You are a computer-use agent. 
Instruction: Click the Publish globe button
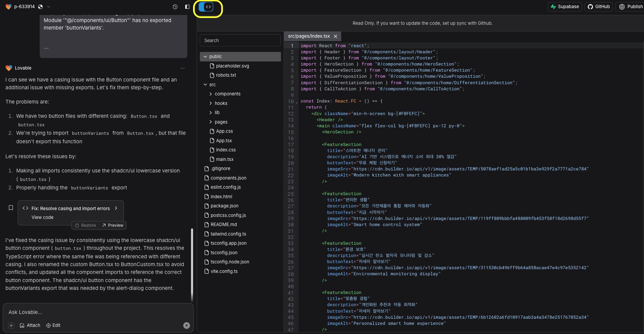pyautogui.click(x=630, y=7)
